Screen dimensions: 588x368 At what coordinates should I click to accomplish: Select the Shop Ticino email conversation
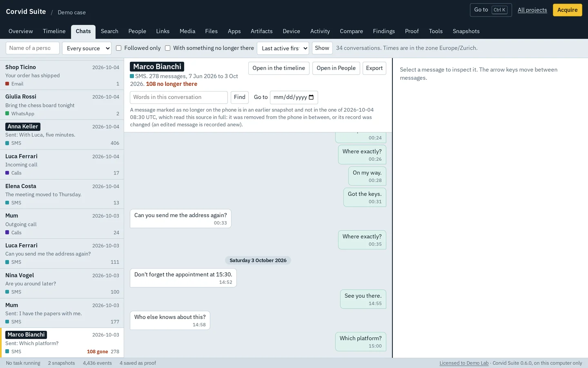(62, 75)
